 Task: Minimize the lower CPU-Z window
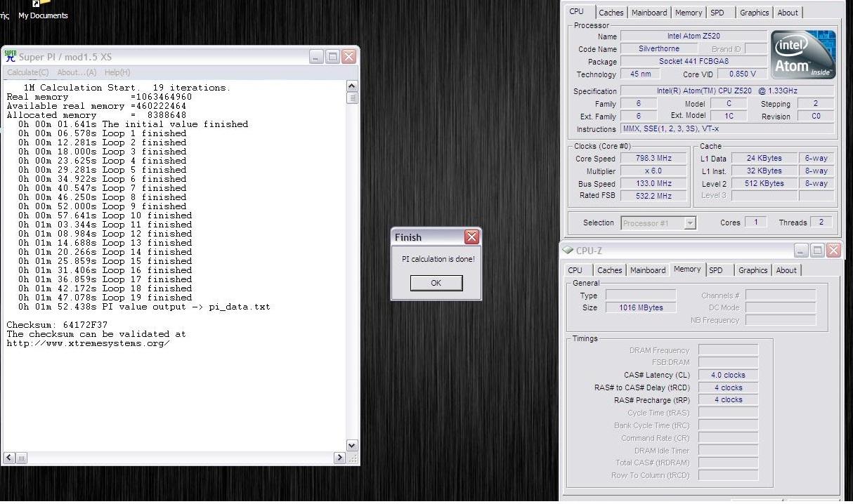pyautogui.click(x=801, y=251)
